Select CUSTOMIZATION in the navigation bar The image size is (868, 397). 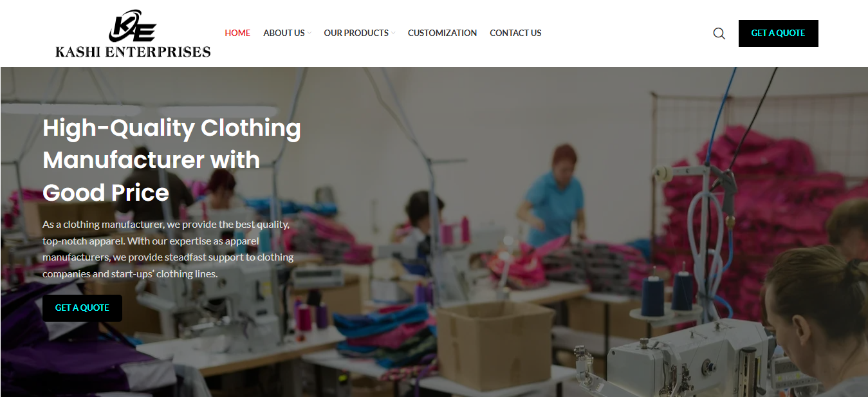[442, 33]
